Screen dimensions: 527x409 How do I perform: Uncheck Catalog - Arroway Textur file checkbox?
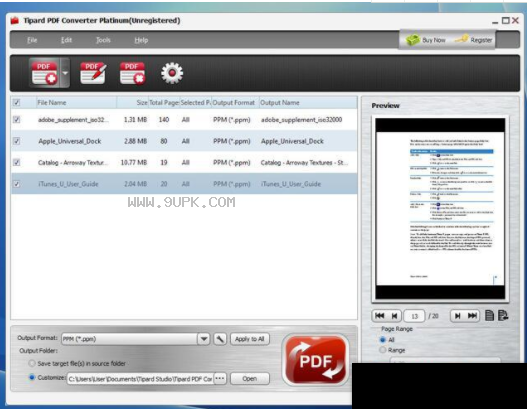[16, 162]
